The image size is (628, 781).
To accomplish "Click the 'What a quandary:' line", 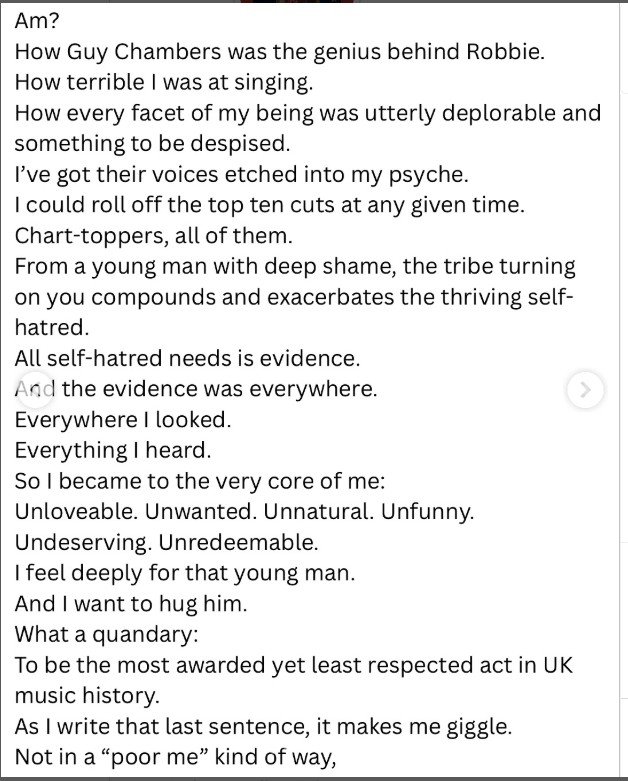I will tap(107, 635).
